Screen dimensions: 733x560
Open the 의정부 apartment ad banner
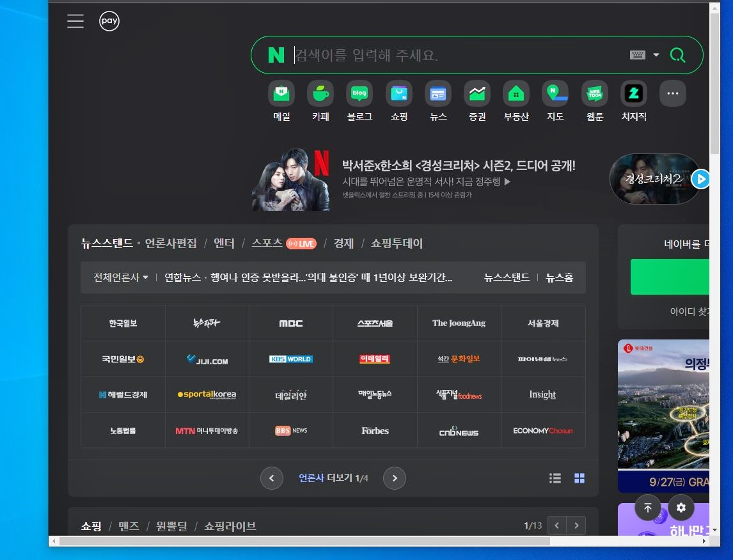coord(663,416)
